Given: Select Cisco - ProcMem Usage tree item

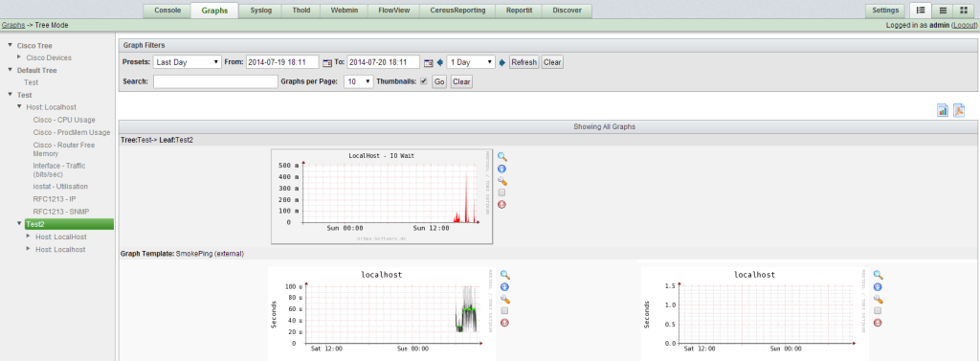Looking at the screenshot, I should [x=72, y=132].
